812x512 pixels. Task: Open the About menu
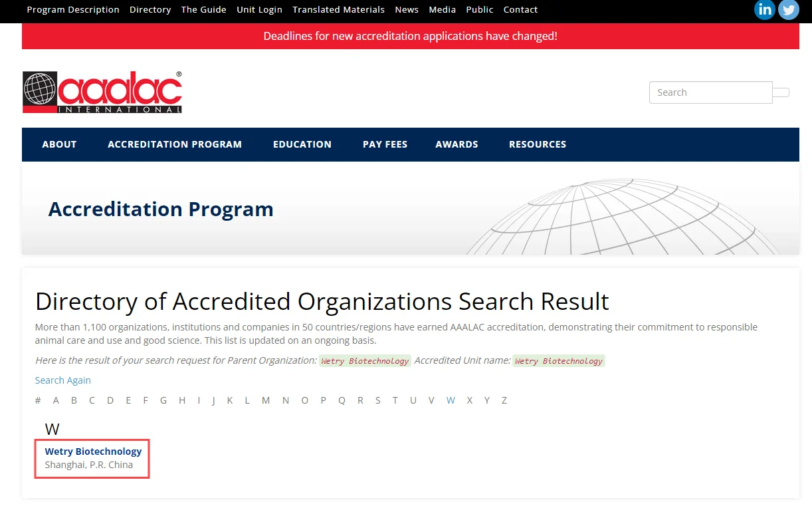pos(59,144)
